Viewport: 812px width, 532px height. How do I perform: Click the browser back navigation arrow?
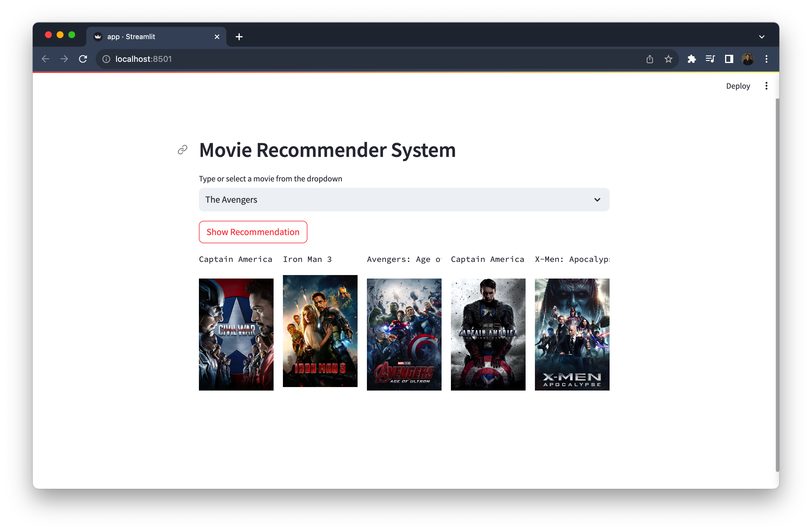coord(45,59)
